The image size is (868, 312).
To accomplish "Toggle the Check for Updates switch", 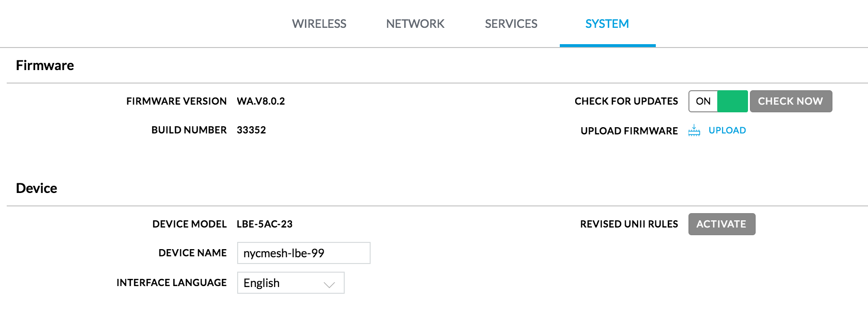I will (x=718, y=101).
